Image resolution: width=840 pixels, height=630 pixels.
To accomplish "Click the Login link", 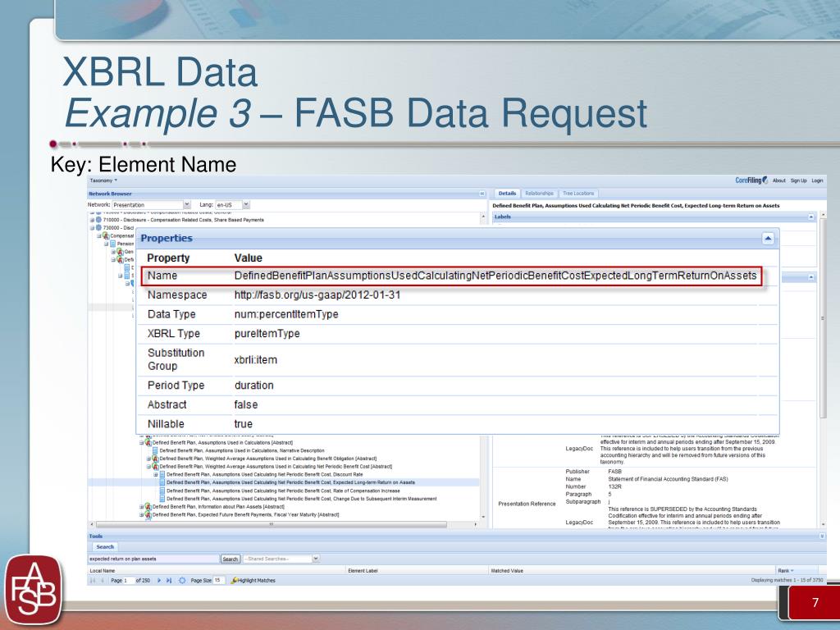I will (x=817, y=180).
